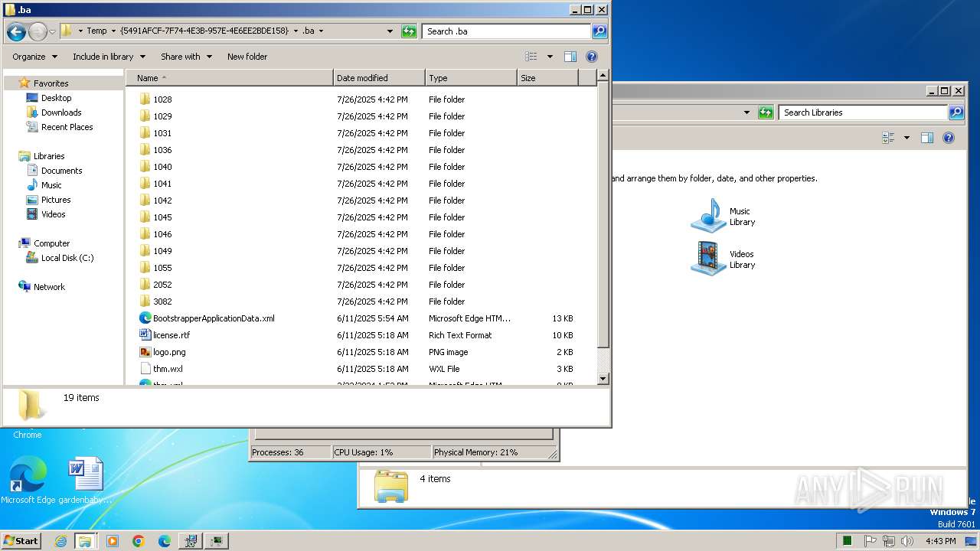The image size is (980, 551).
Task: Select Documents under Libraries
Action: (x=61, y=171)
